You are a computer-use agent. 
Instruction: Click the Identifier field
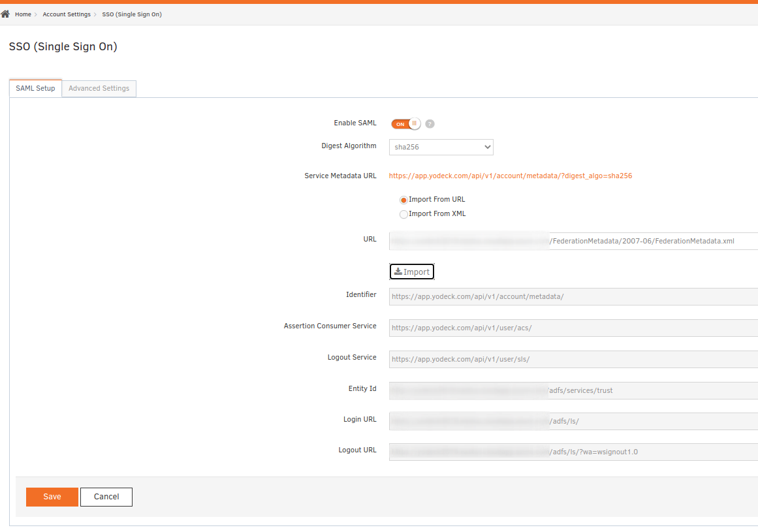click(573, 297)
